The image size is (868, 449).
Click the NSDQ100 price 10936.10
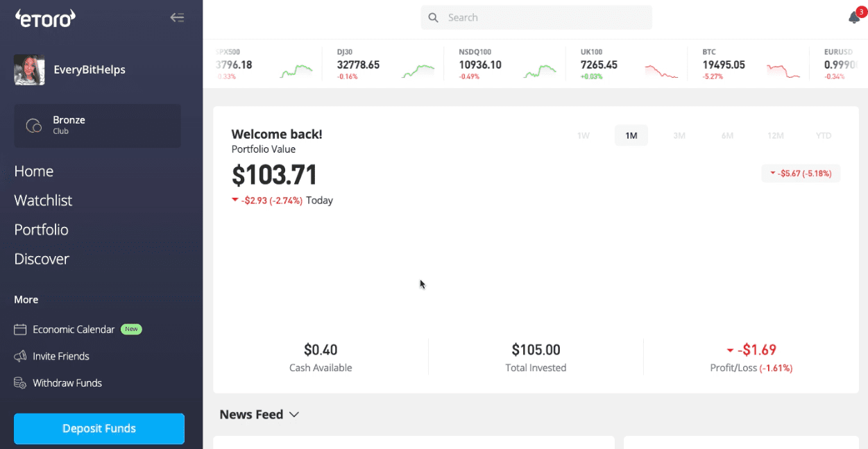[x=480, y=65]
